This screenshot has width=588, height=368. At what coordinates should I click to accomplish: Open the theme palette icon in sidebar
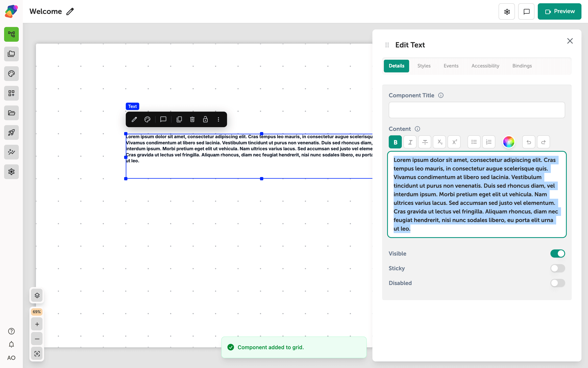11,74
